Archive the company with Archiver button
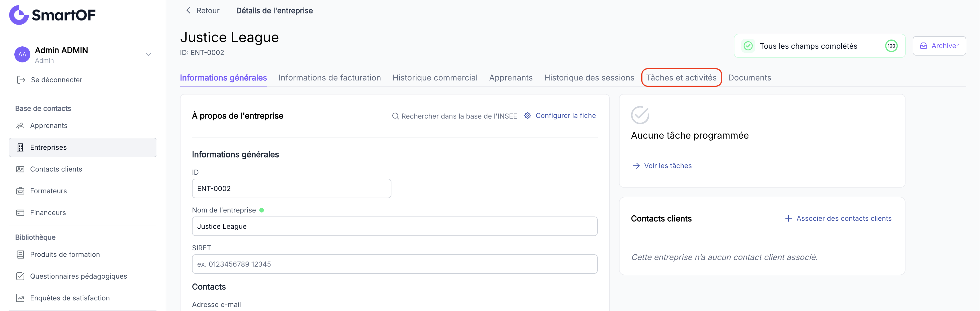Image resolution: width=980 pixels, height=311 pixels. [x=939, y=46]
